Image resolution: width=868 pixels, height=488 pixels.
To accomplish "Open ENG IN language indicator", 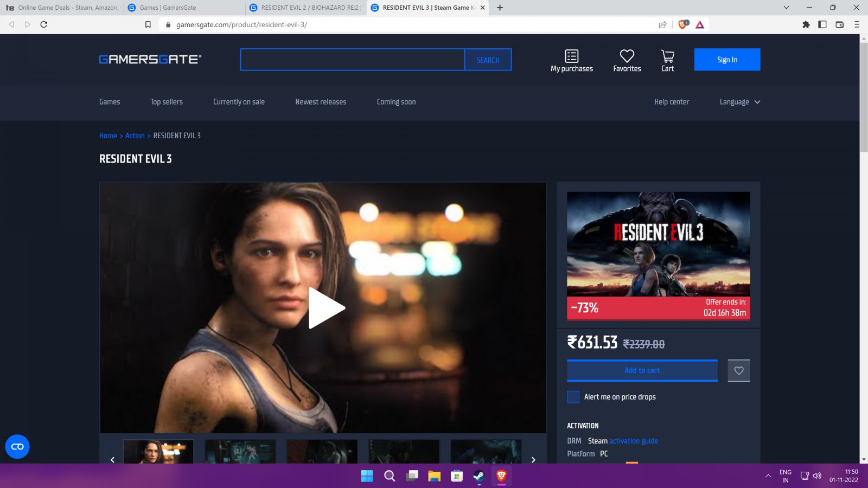I will pyautogui.click(x=786, y=476).
